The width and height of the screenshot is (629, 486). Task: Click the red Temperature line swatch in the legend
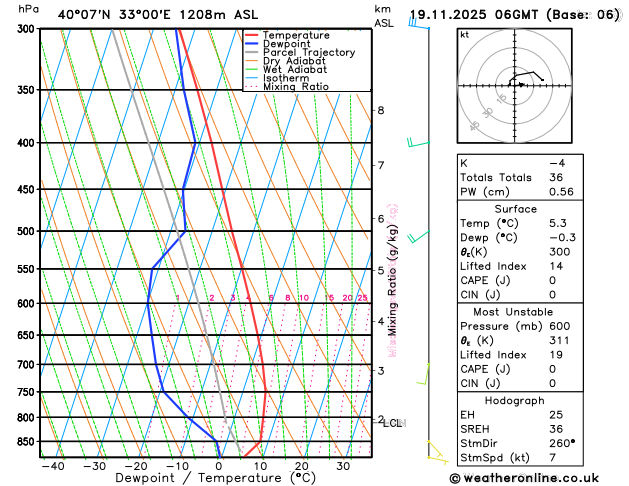coord(253,35)
